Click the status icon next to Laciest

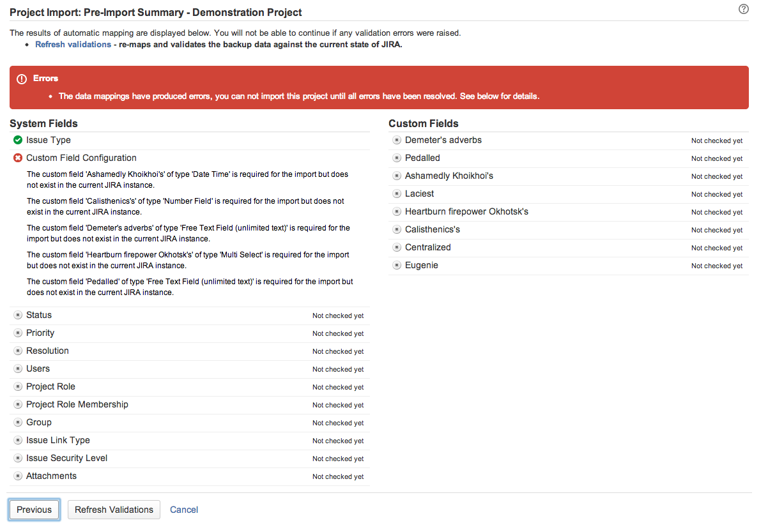point(397,194)
